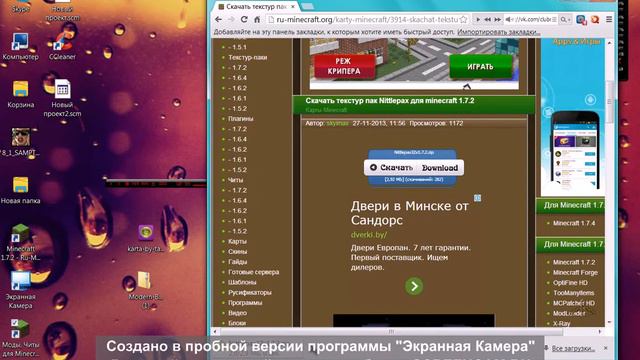Select the 'CCleaner' desktop icon

point(62,47)
